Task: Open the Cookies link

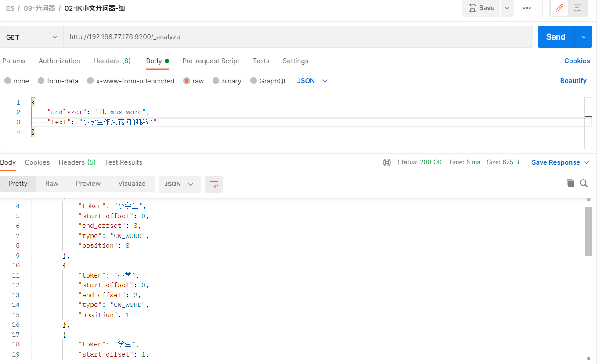Action: click(x=577, y=61)
